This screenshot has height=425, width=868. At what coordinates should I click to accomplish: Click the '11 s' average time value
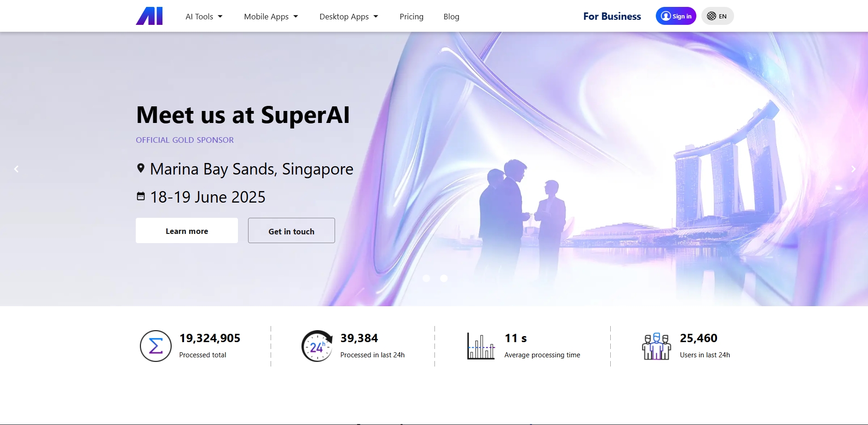click(x=515, y=338)
